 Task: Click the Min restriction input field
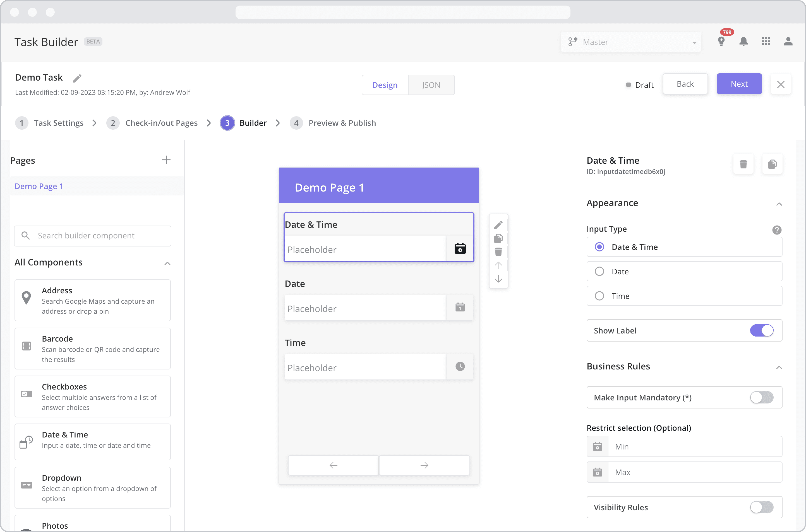[x=695, y=446]
